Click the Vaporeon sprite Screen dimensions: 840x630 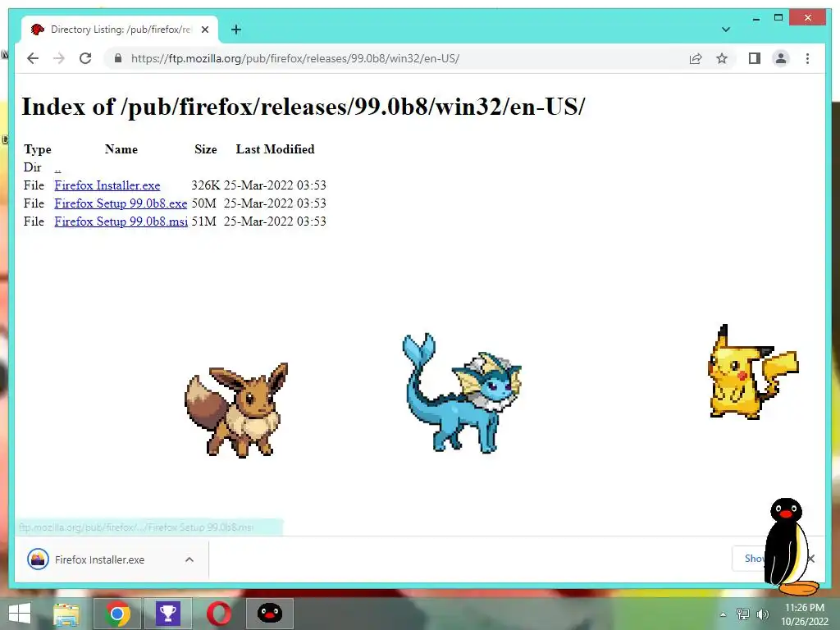[461, 393]
